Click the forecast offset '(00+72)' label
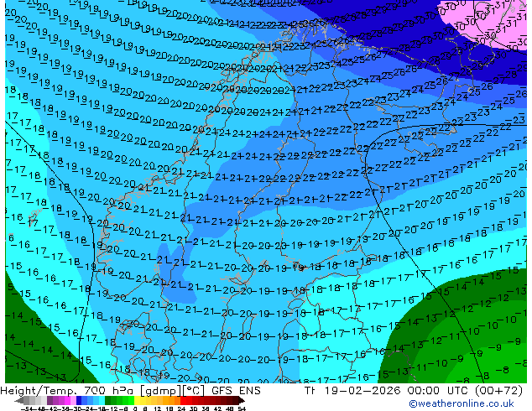The height and width of the screenshot is (411, 532). (x=498, y=391)
